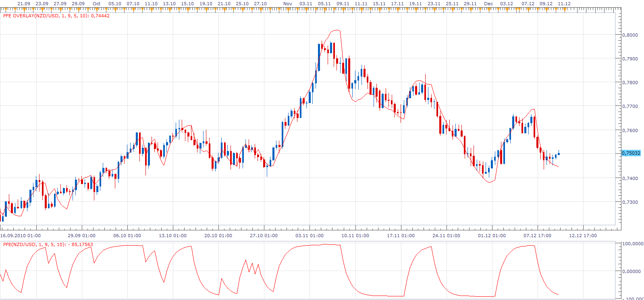Click the 0,0000 oscillator midline value
The width and height of the screenshot is (644, 300).
coord(632,271)
